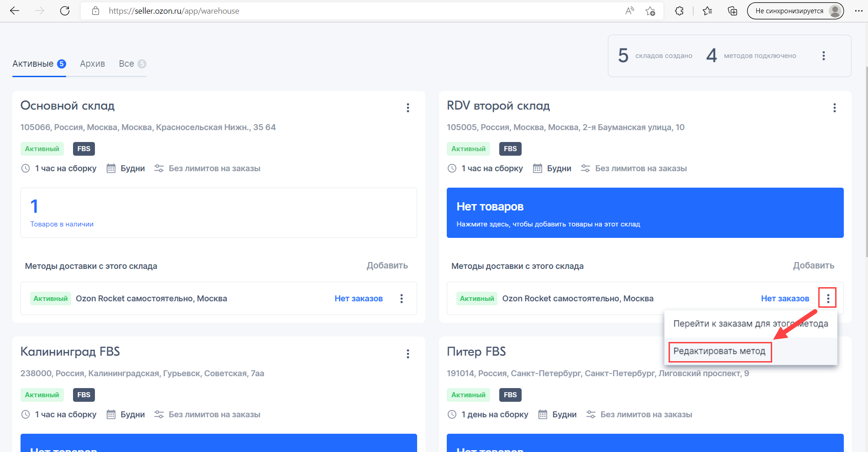Click the 'Активный' badge on 'Основной склад'

(42, 149)
